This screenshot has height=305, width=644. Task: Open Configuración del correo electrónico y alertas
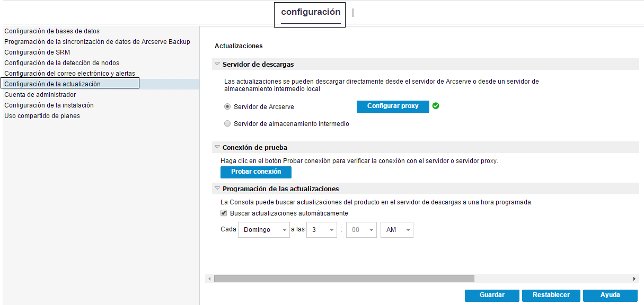click(69, 74)
